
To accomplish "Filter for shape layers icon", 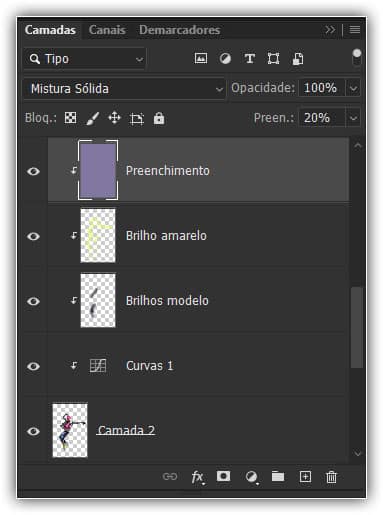I will pos(273,59).
